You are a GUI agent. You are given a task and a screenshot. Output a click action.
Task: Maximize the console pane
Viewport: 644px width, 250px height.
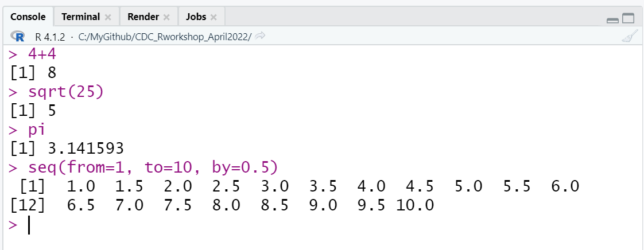click(x=629, y=18)
